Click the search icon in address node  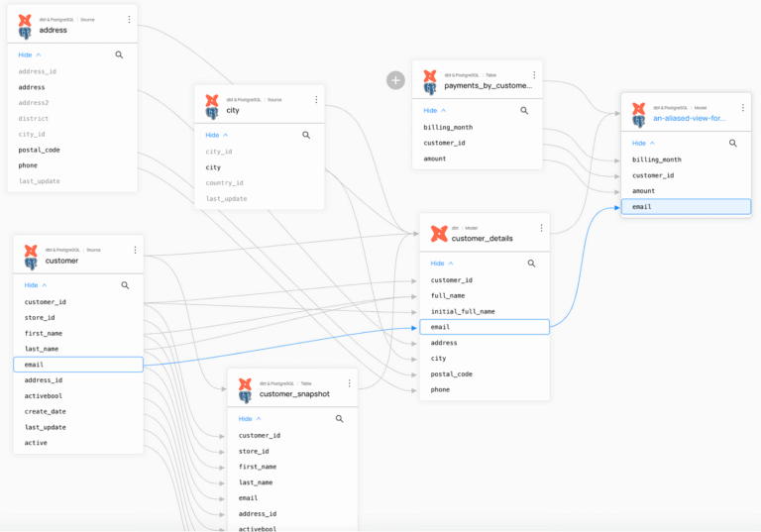(119, 55)
